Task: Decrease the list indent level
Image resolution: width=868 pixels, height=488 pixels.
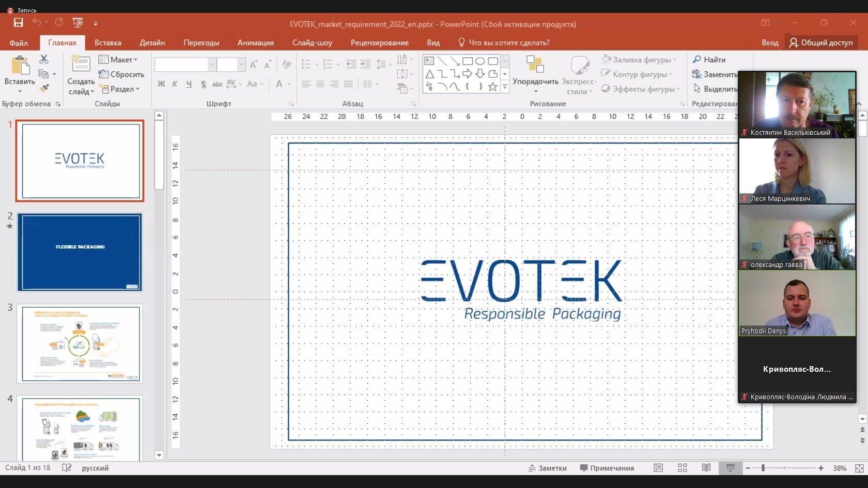Action: point(351,65)
